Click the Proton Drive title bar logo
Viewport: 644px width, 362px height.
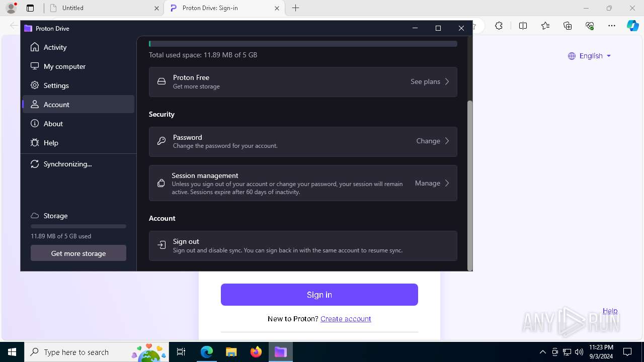click(x=28, y=29)
